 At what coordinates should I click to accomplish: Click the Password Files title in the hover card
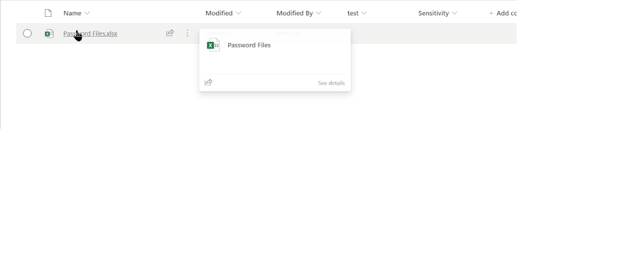pyautogui.click(x=249, y=45)
